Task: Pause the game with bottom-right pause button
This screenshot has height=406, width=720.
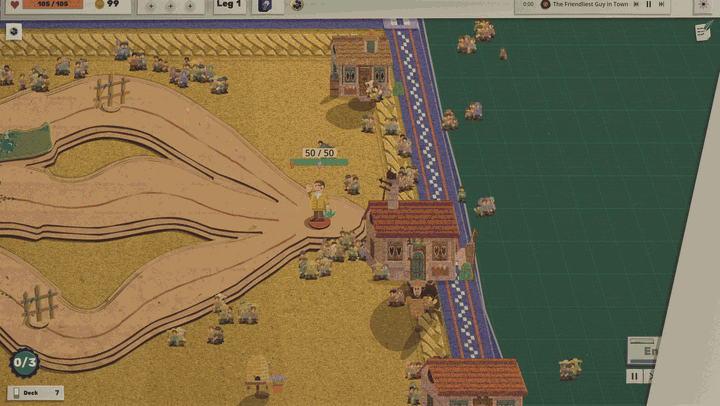Action: pos(635,377)
